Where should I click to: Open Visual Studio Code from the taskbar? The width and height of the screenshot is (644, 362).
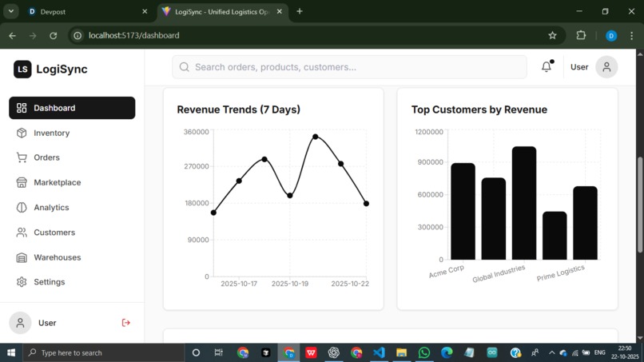point(379,352)
